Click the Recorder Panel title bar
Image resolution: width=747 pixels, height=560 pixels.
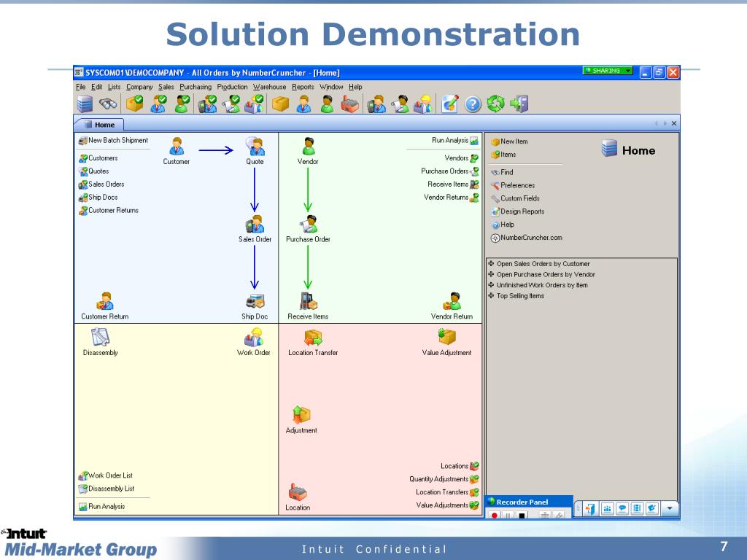pos(528,502)
